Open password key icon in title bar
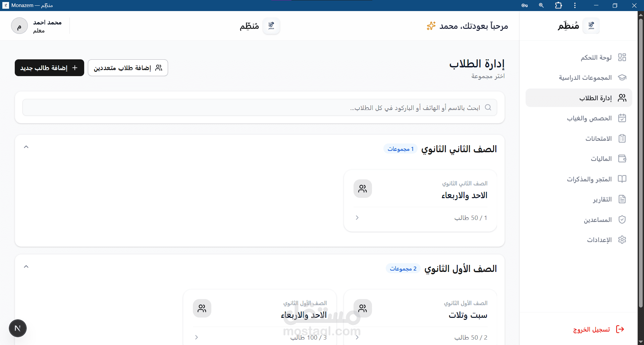The image size is (644, 345). 525,5
